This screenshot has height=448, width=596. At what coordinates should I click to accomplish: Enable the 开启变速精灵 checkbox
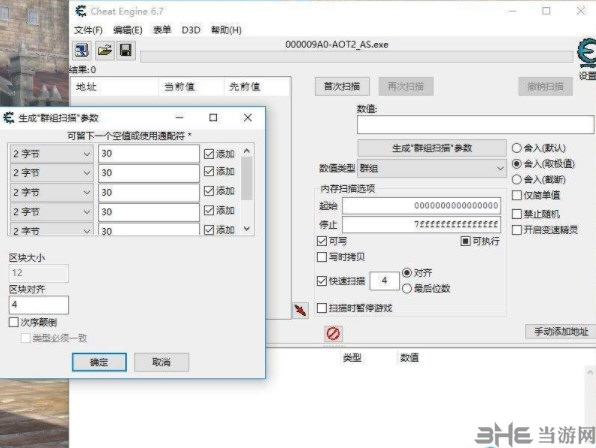point(517,230)
